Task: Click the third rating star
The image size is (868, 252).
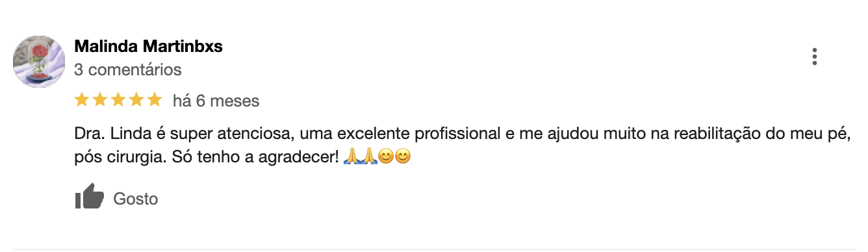Action: pos(118,100)
